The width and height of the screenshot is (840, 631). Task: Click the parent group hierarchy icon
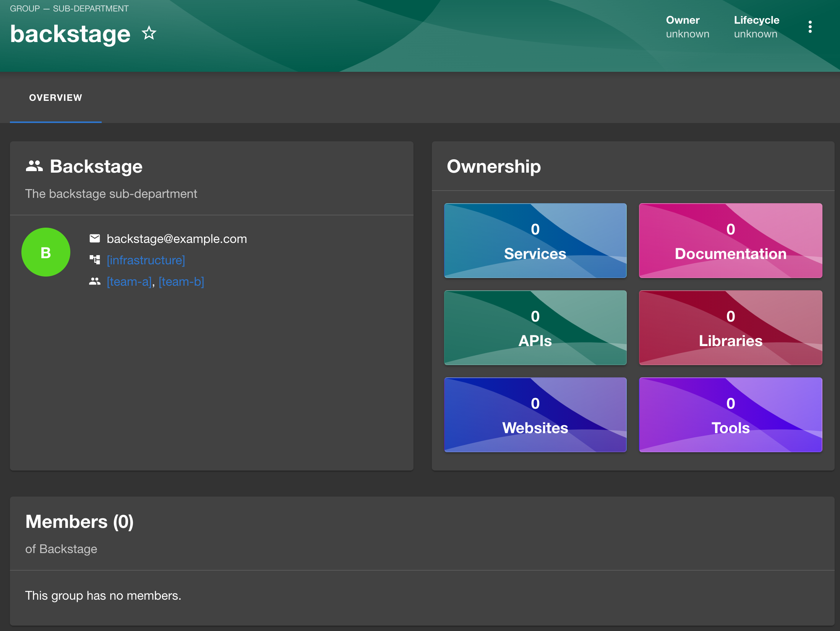(95, 260)
